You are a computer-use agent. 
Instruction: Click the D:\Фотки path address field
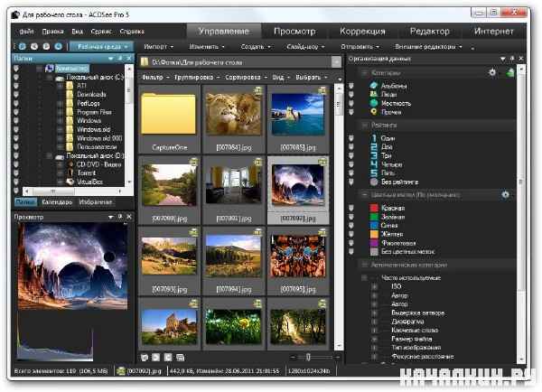(236, 62)
